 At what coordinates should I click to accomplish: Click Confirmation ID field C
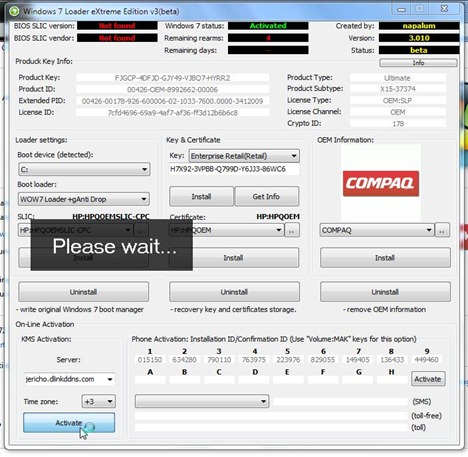(x=219, y=379)
